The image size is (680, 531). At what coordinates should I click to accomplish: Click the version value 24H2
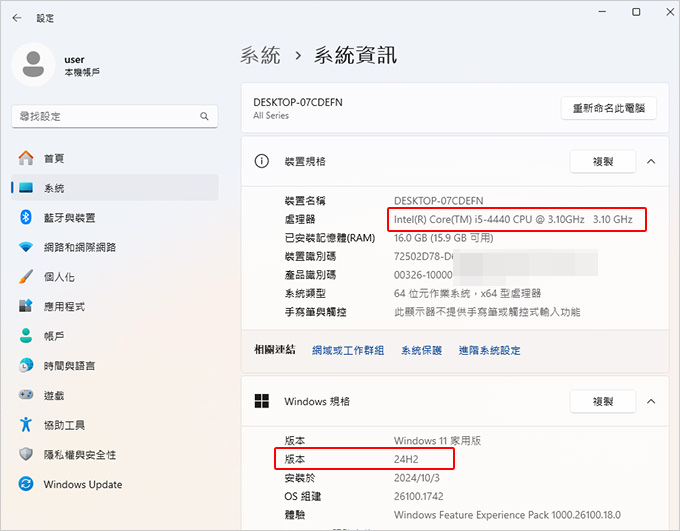406,459
